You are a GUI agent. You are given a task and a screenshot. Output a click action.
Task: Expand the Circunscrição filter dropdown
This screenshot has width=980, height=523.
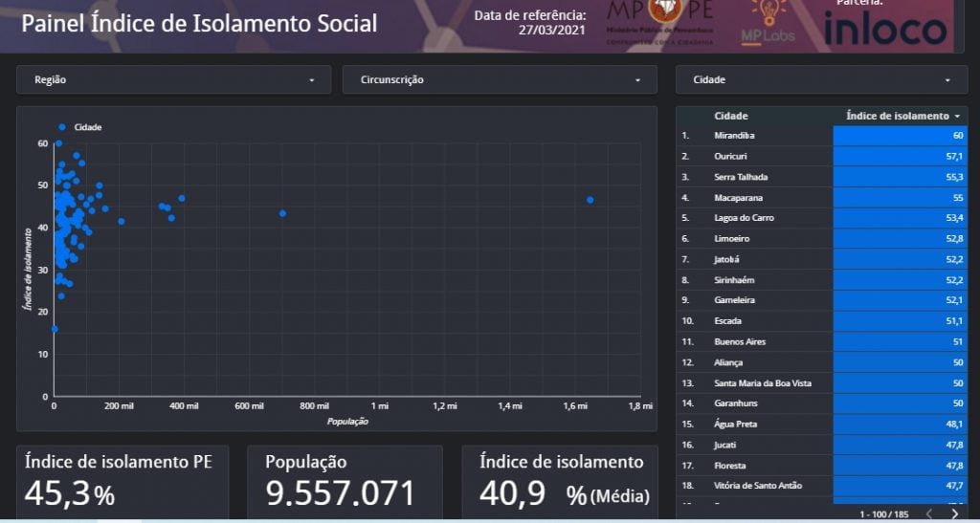tap(500, 80)
